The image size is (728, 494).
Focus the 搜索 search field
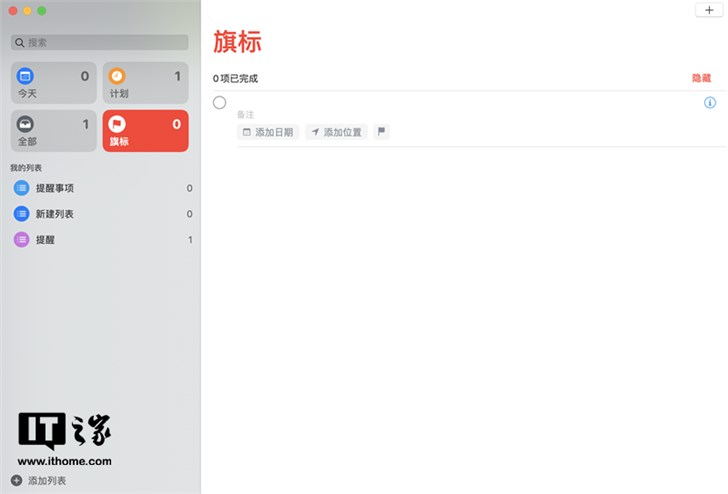(x=100, y=42)
